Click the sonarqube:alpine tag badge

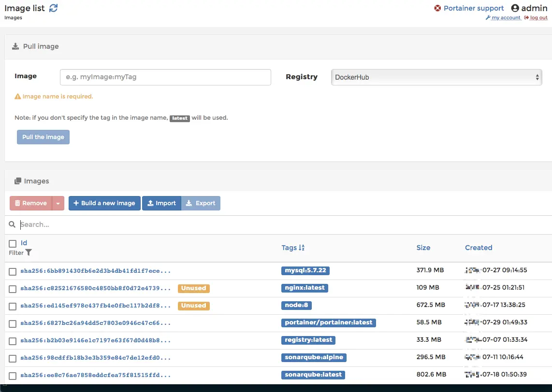click(x=314, y=358)
